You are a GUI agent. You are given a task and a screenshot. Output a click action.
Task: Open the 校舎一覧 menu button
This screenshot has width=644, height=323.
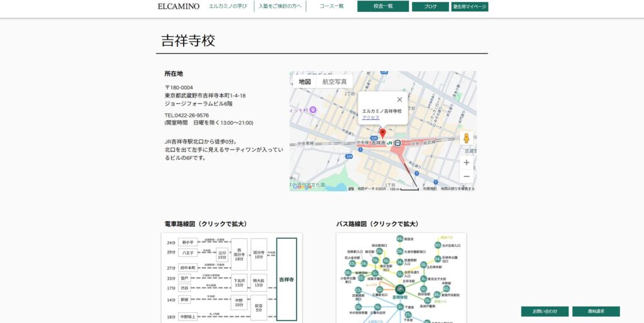(383, 6)
